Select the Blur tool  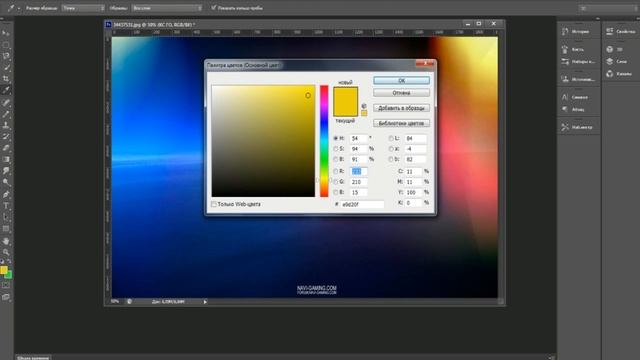pos(6,171)
